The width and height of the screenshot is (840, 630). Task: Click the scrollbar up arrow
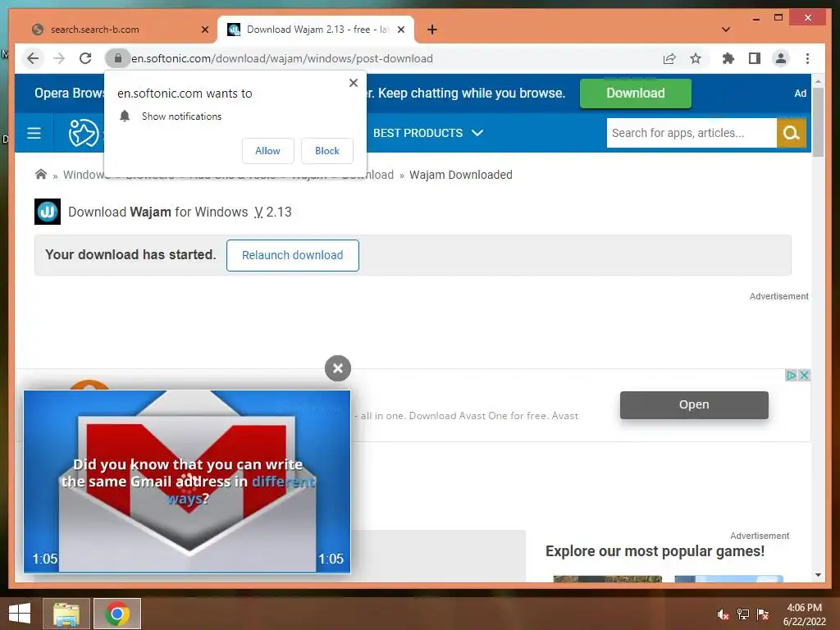[x=818, y=81]
